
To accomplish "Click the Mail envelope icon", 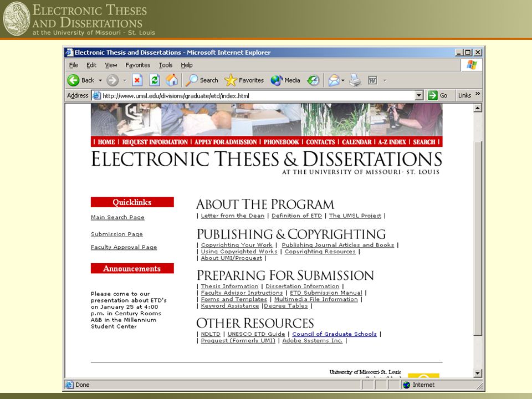I will coord(334,80).
